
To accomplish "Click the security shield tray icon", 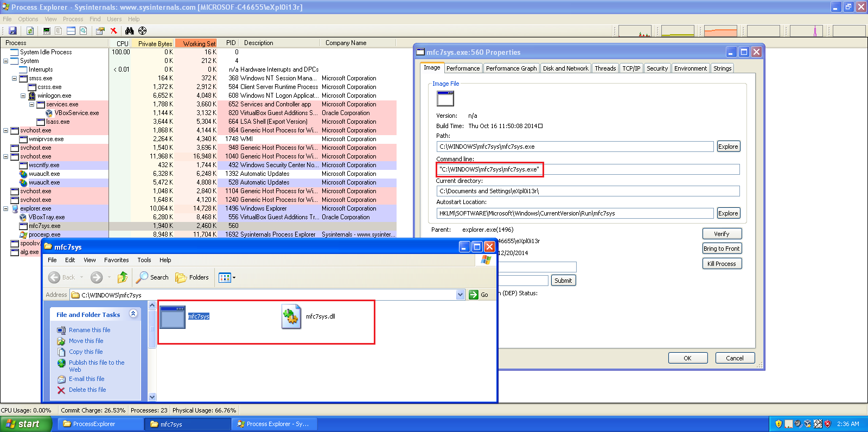I will pyautogui.click(x=778, y=424).
